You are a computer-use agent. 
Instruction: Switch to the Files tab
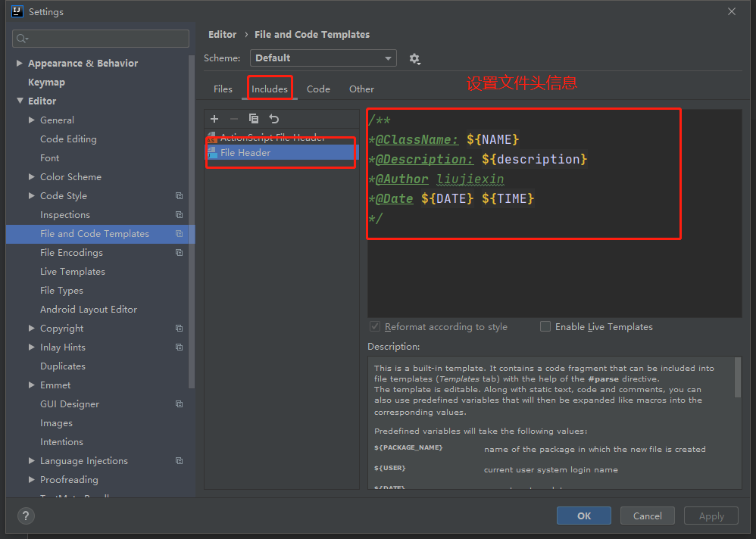click(x=223, y=89)
